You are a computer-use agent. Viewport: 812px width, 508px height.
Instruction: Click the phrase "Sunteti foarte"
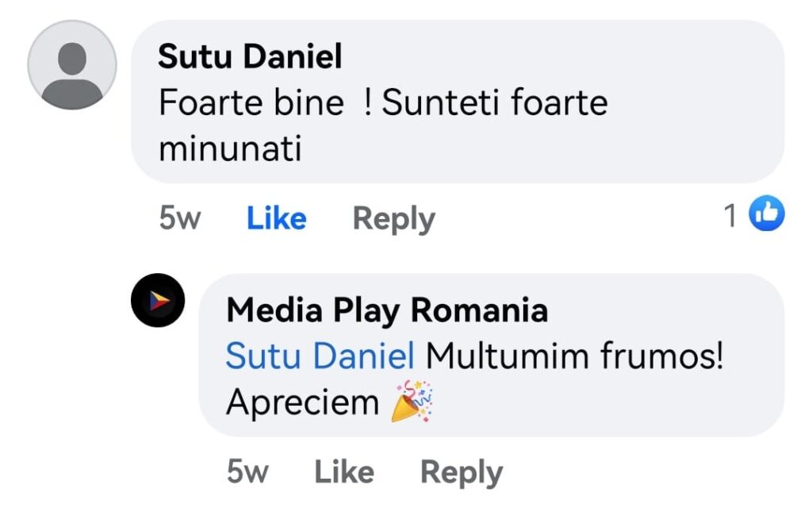coord(495,103)
